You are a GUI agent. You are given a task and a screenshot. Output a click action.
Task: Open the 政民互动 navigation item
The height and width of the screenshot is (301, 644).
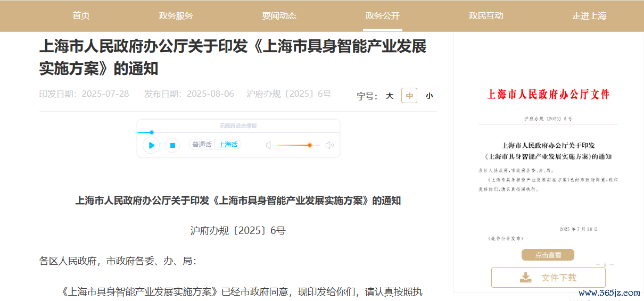pyautogui.click(x=486, y=16)
